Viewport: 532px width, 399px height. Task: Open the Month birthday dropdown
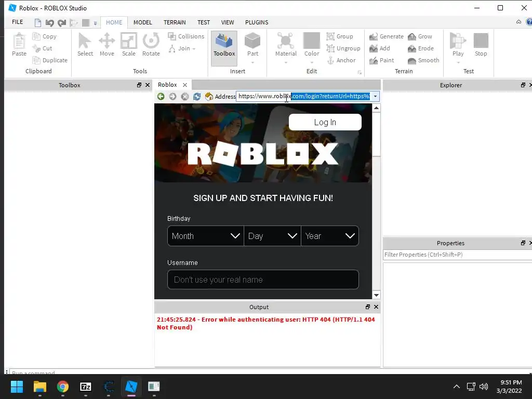(206, 236)
